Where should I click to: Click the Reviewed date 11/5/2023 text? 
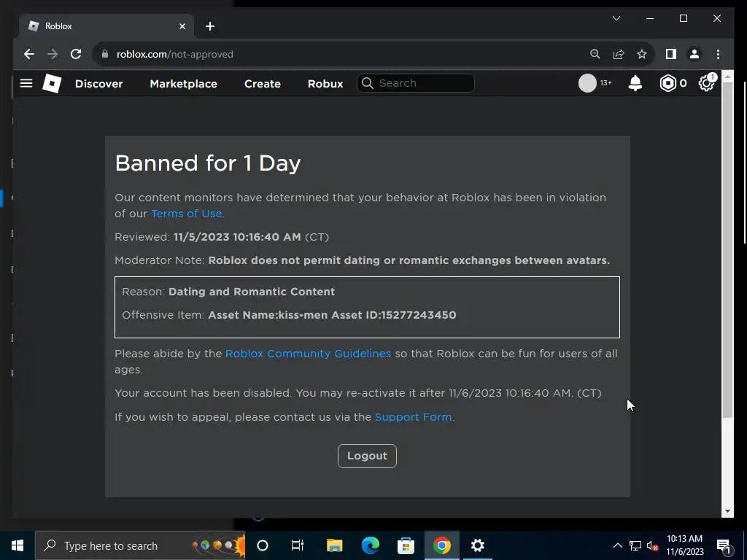coord(237,237)
